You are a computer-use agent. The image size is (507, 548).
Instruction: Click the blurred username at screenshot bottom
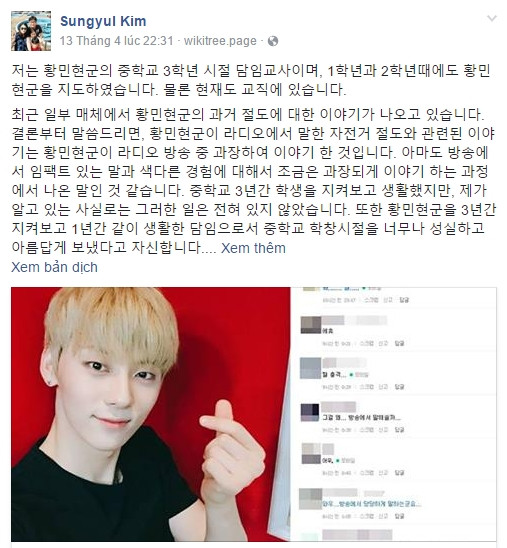[x=357, y=535]
